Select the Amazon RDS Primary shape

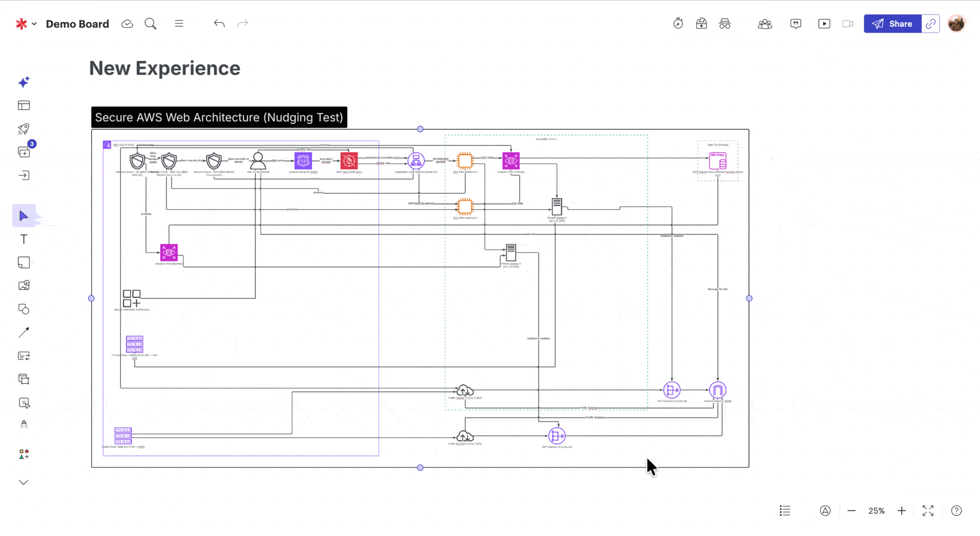(x=510, y=161)
